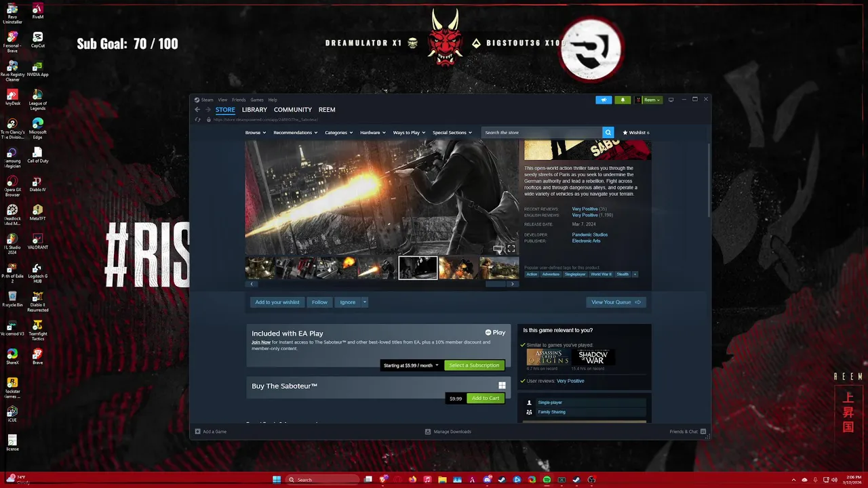Open File Explorer from the taskbar
Viewport: 868px width, 488px height.
(x=442, y=480)
